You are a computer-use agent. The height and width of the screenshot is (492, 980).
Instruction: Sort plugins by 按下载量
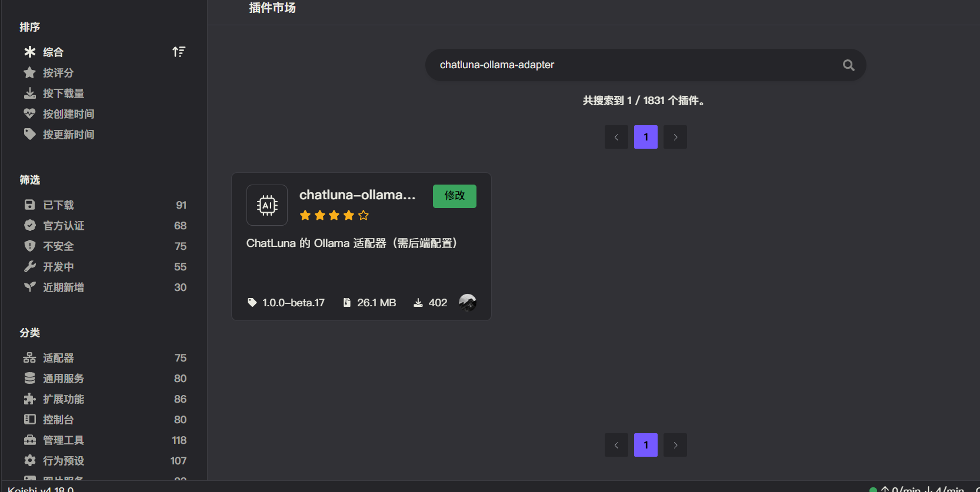click(x=63, y=93)
